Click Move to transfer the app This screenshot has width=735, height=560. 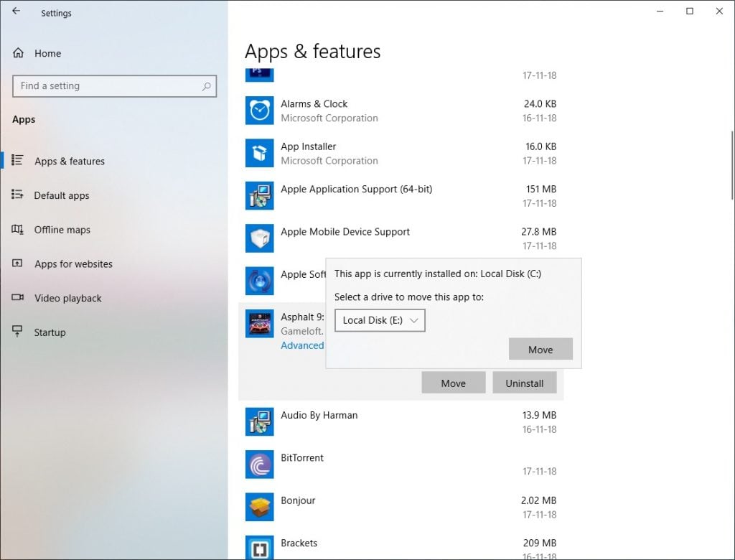pyautogui.click(x=540, y=349)
